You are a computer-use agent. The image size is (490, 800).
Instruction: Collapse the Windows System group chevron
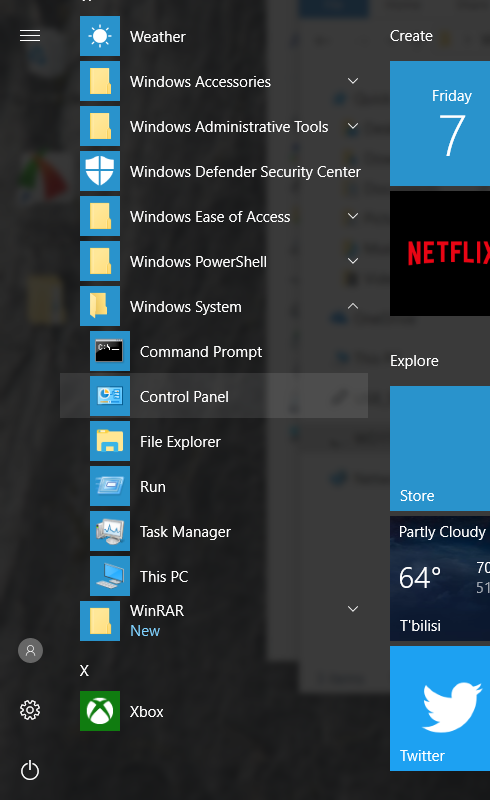353,306
